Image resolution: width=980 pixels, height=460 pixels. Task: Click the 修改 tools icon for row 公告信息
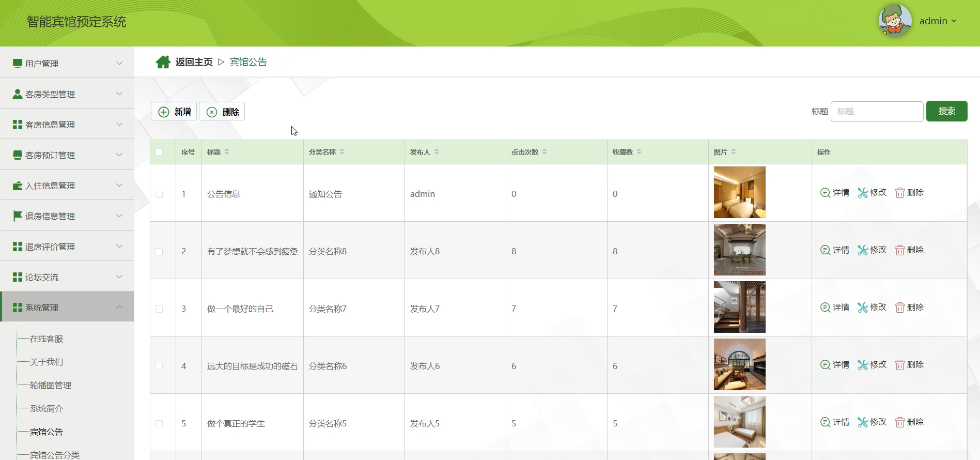tap(863, 193)
